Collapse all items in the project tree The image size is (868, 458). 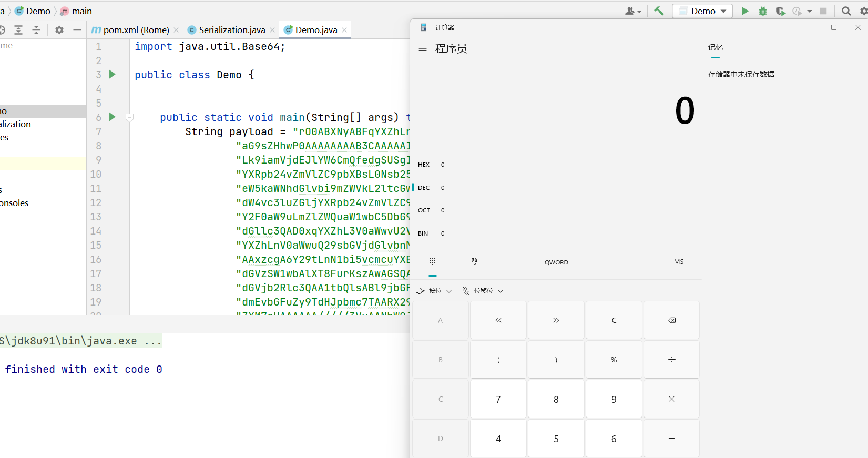click(x=36, y=30)
